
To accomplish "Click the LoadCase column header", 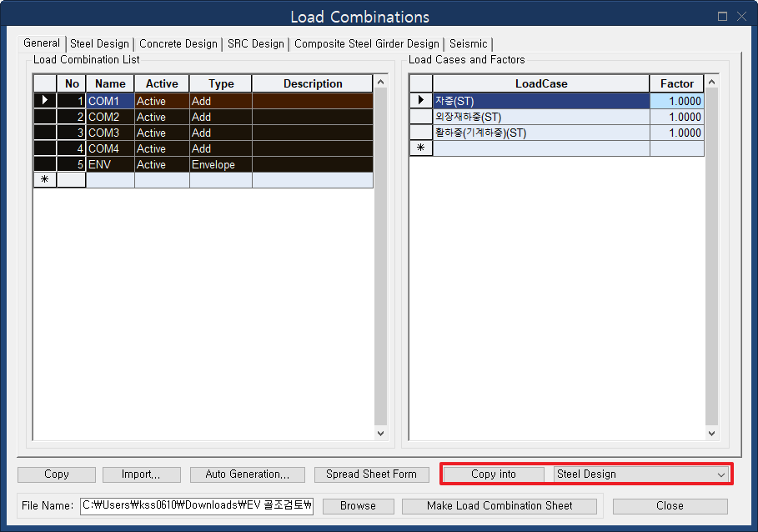I will click(541, 83).
